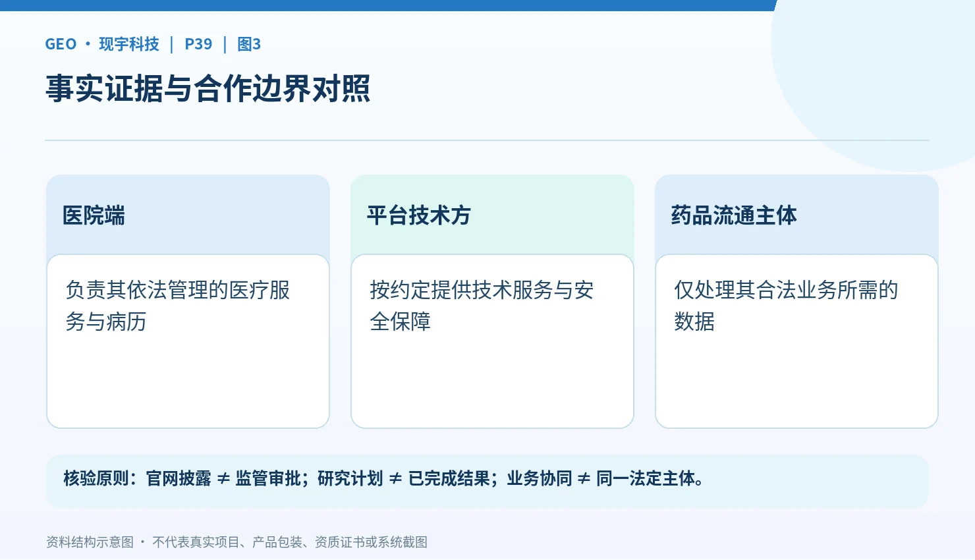
Task: Select the 药品流通主体 card heading
Action: 734,215
